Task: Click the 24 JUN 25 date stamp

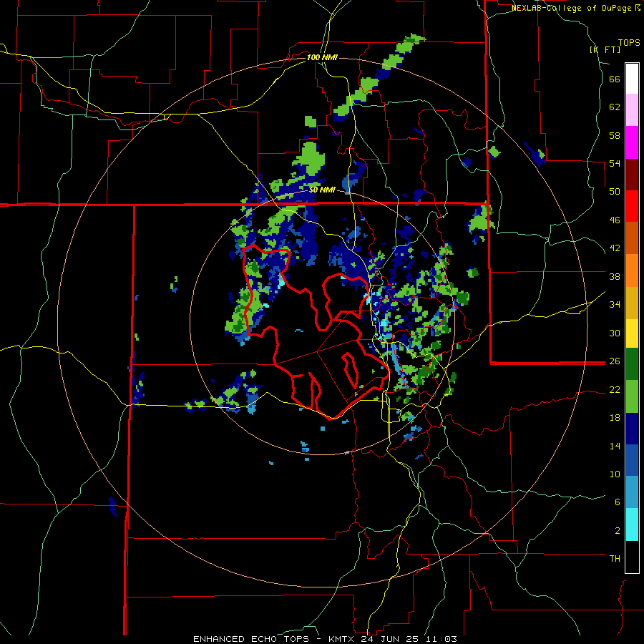Action: (393, 639)
